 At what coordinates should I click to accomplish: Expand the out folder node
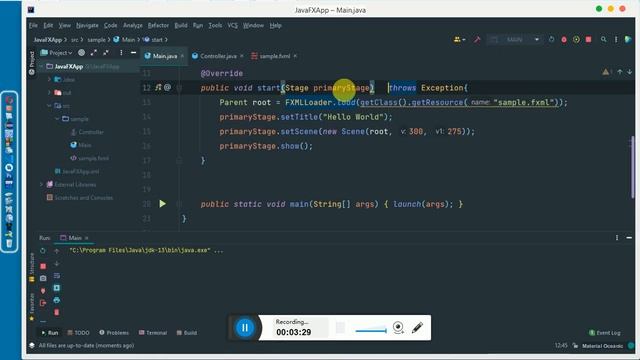point(49,93)
